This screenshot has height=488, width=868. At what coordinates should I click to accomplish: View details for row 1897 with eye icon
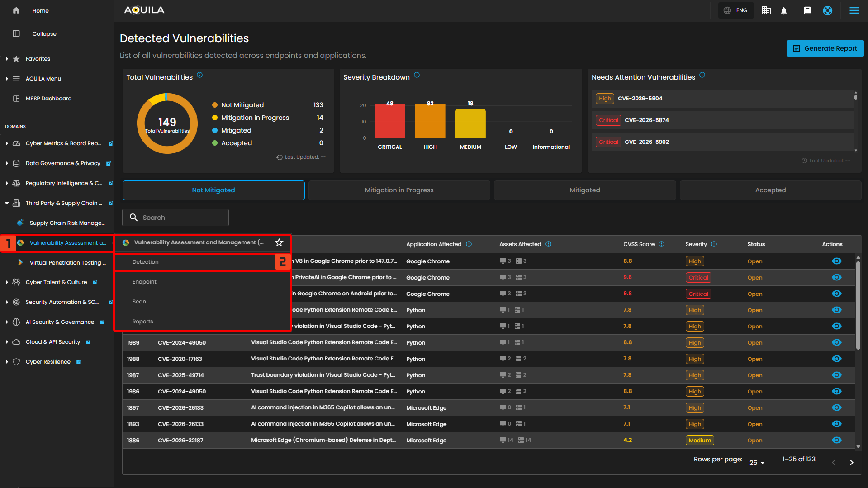[x=836, y=407]
